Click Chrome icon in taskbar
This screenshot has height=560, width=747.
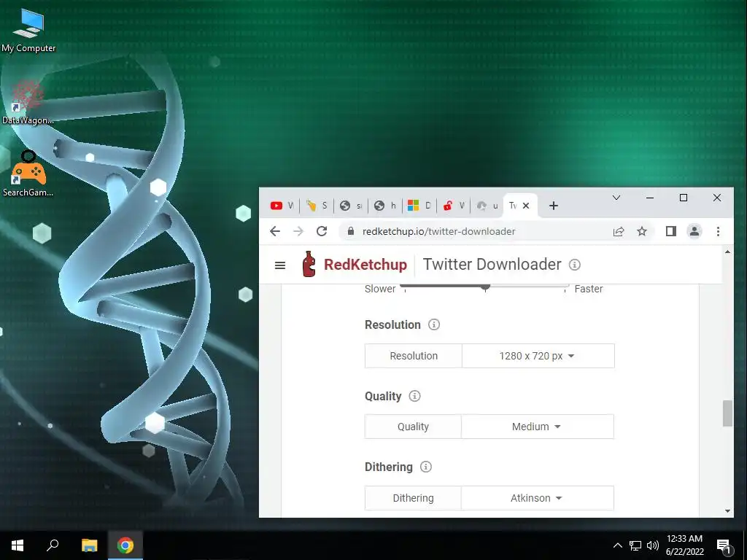[x=125, y=545]
